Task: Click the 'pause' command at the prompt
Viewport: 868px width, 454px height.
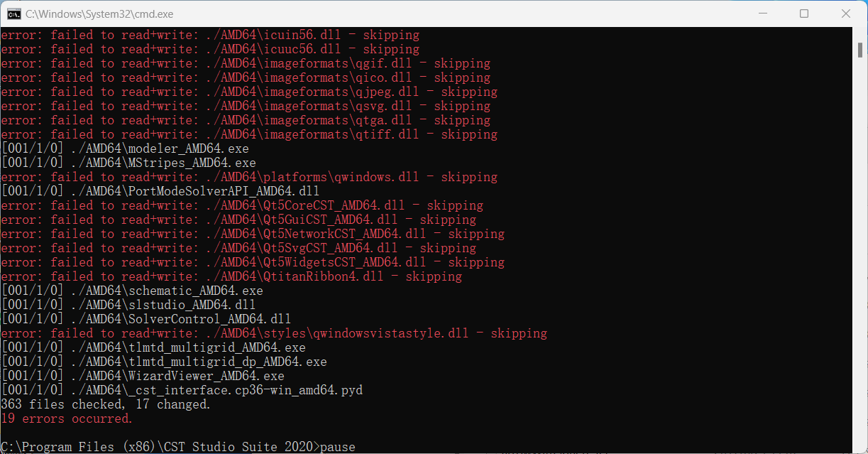Action: (x=338, y=447)
